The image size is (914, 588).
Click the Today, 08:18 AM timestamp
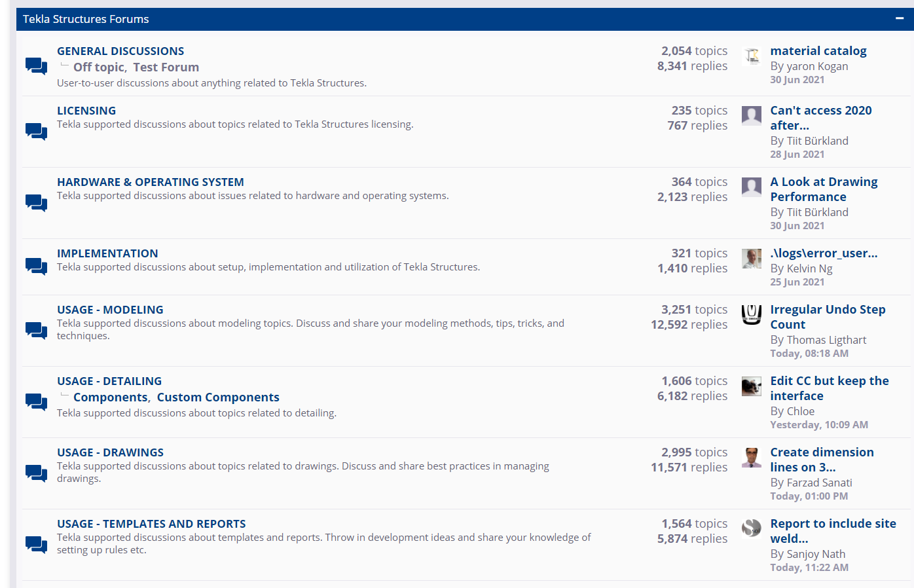tap(809, 354)
